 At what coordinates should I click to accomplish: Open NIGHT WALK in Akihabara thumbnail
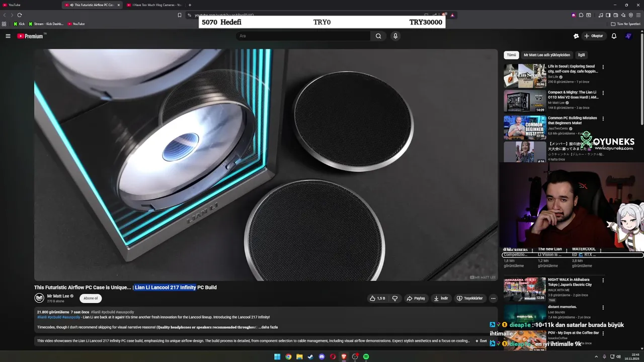[525, 289]
